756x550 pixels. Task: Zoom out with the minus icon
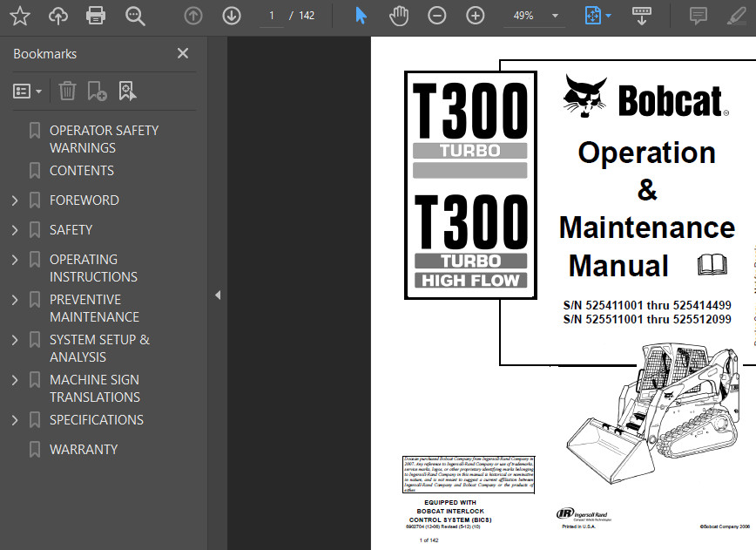pos(437,16)
